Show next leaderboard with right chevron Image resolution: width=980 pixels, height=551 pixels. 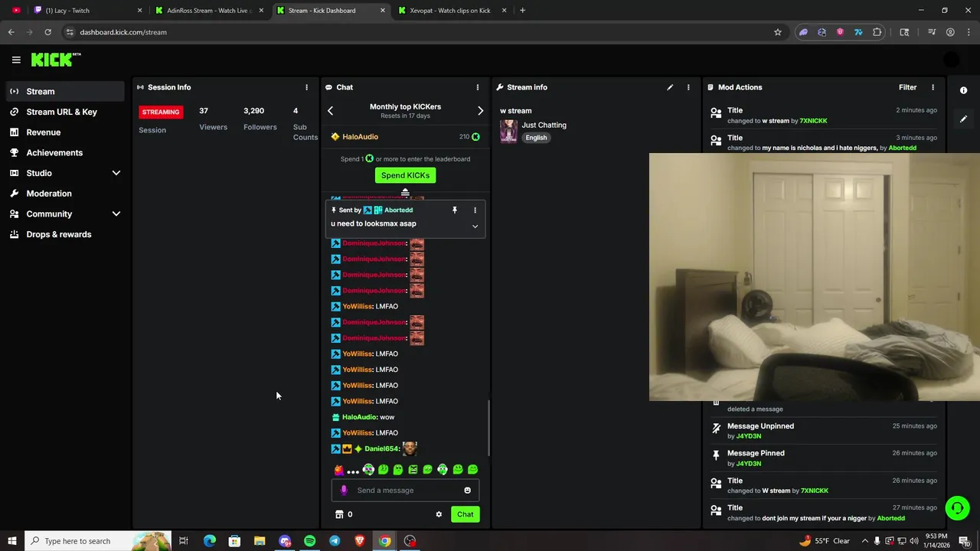[x=480, y=111]
